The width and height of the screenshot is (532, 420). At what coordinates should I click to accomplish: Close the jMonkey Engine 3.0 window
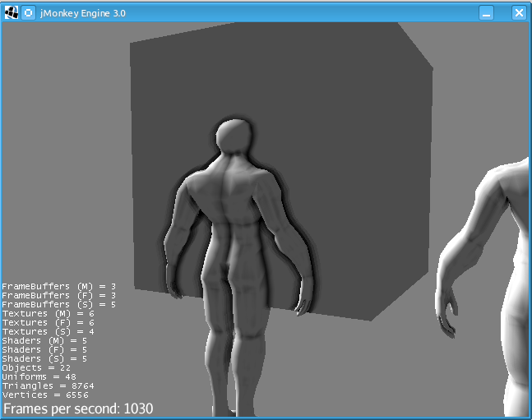pos(519,13)
